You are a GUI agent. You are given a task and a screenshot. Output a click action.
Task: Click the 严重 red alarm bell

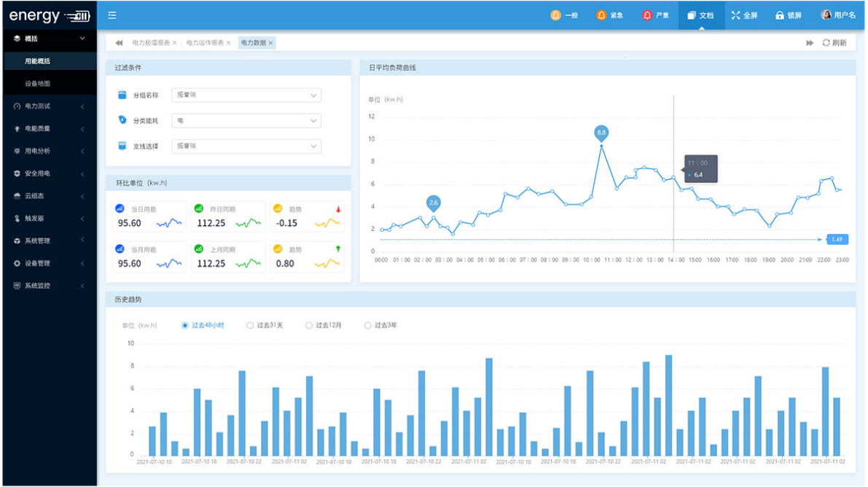(647, 15)
